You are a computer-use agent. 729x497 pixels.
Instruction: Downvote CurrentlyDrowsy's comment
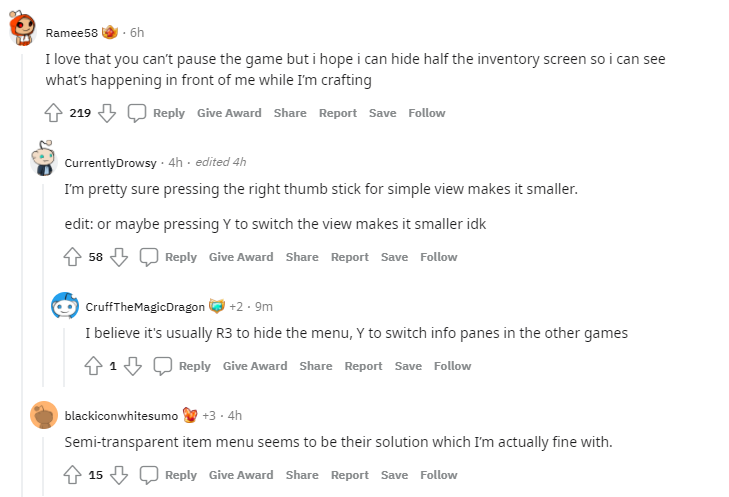[119, 257]
